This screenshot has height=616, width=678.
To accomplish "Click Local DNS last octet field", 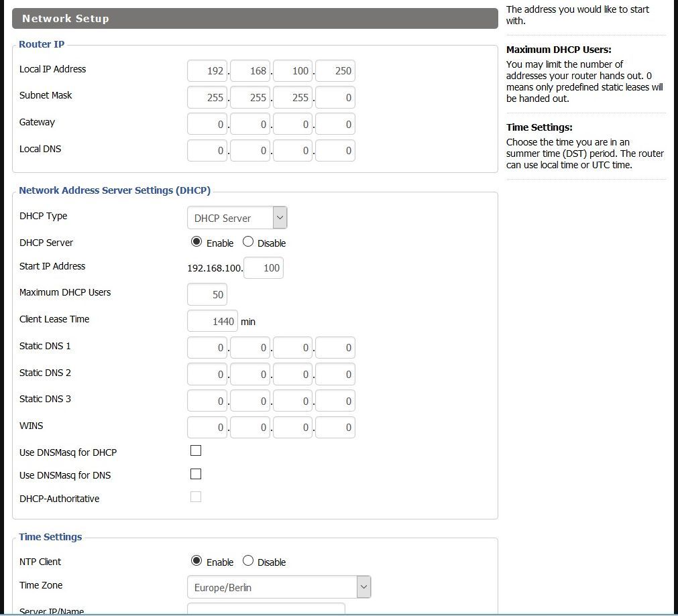I will pos(335,150).
